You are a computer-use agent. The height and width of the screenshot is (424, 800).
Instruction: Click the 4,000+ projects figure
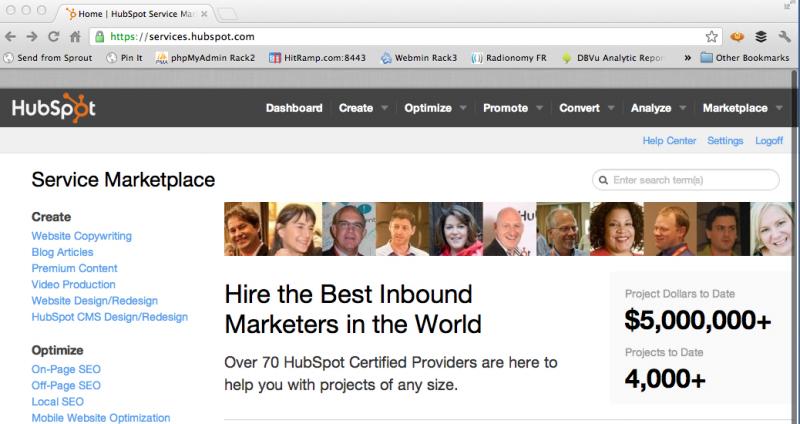point(665,379)
